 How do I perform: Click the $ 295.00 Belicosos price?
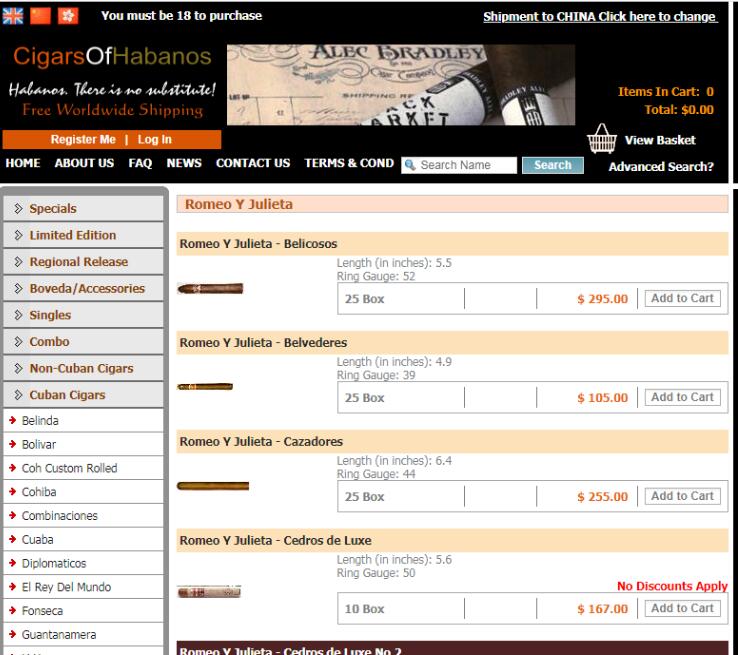coord(602,299)
